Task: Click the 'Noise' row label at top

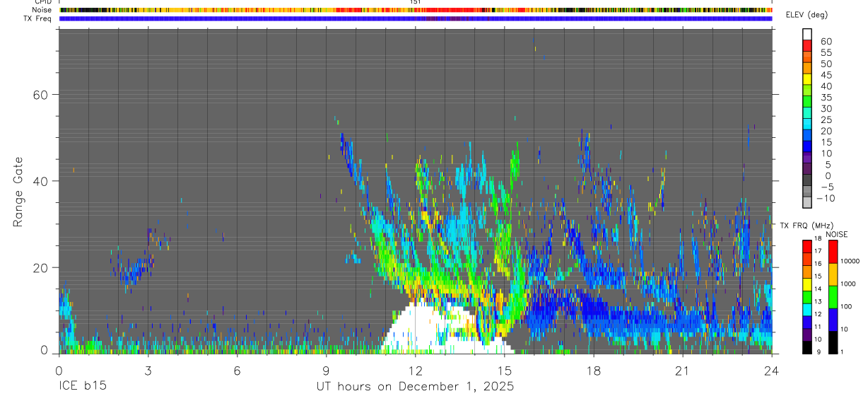Action: pos(43,10)
